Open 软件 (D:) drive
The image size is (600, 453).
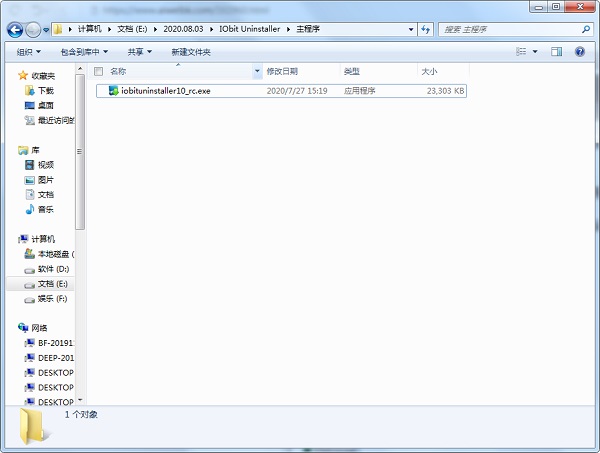(54, 269)
